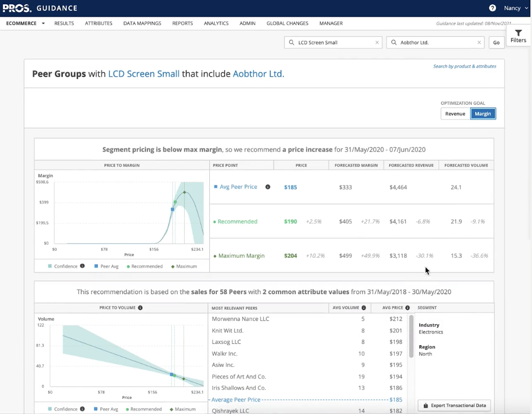
Task: Show Price to Volume info icon
Action: click(140, 308)
